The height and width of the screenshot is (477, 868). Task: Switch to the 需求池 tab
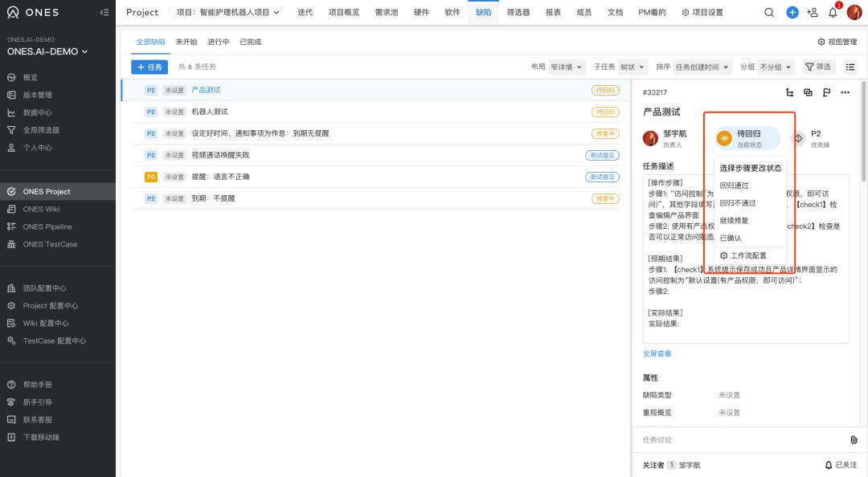tap(387, 12)
